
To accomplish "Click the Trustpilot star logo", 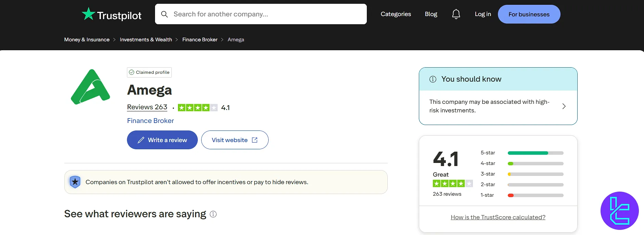I will click(x=89, y=14).
